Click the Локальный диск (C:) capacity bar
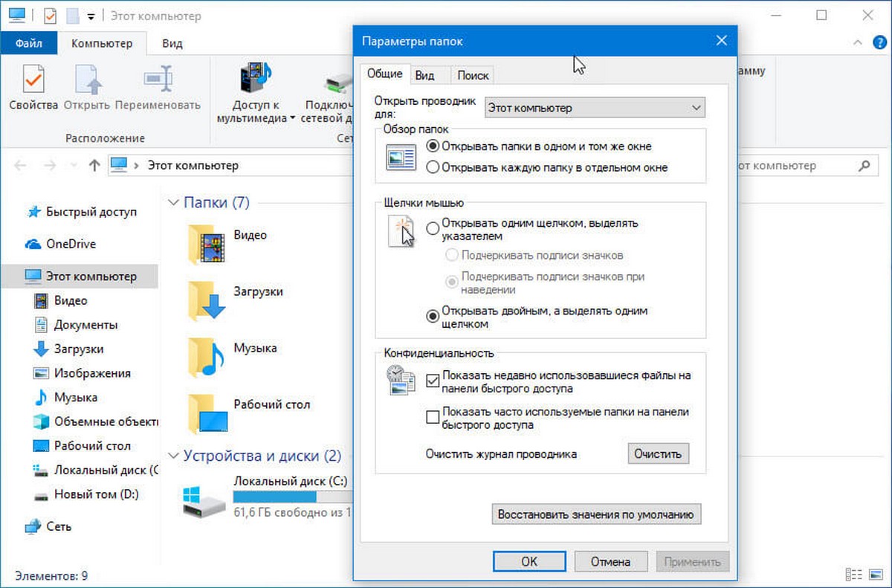This screenshot has height=588, width=892. coord(293,497)
